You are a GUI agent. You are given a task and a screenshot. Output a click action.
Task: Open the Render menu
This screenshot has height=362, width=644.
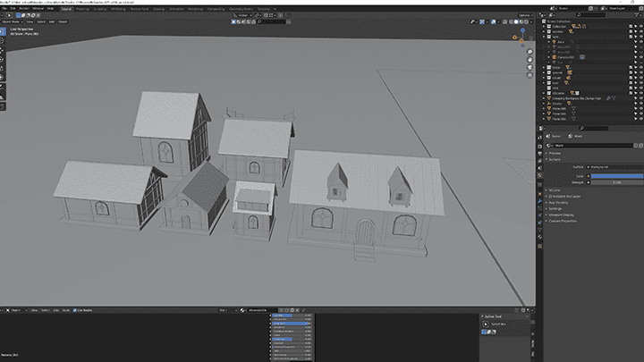[24, 8]
